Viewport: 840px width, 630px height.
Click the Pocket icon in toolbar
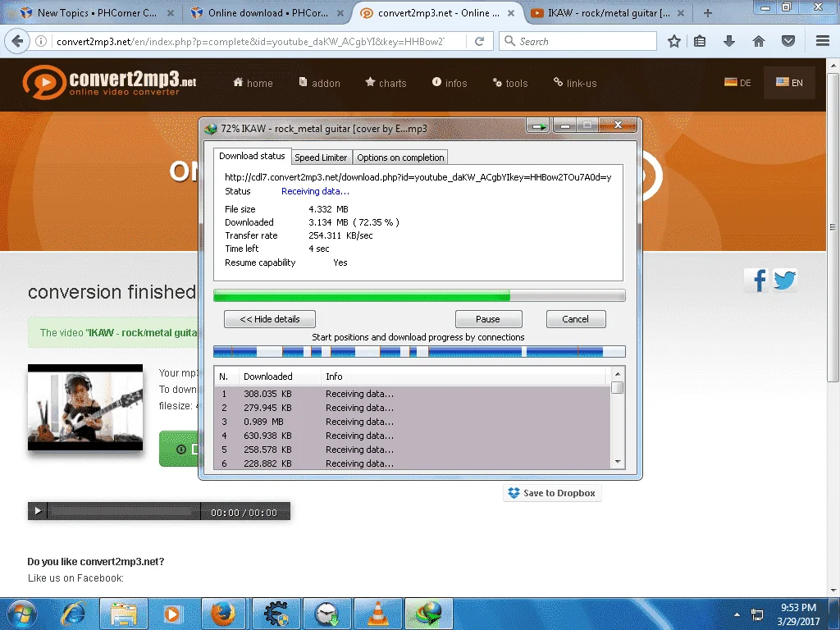click(x=788, y=41)
